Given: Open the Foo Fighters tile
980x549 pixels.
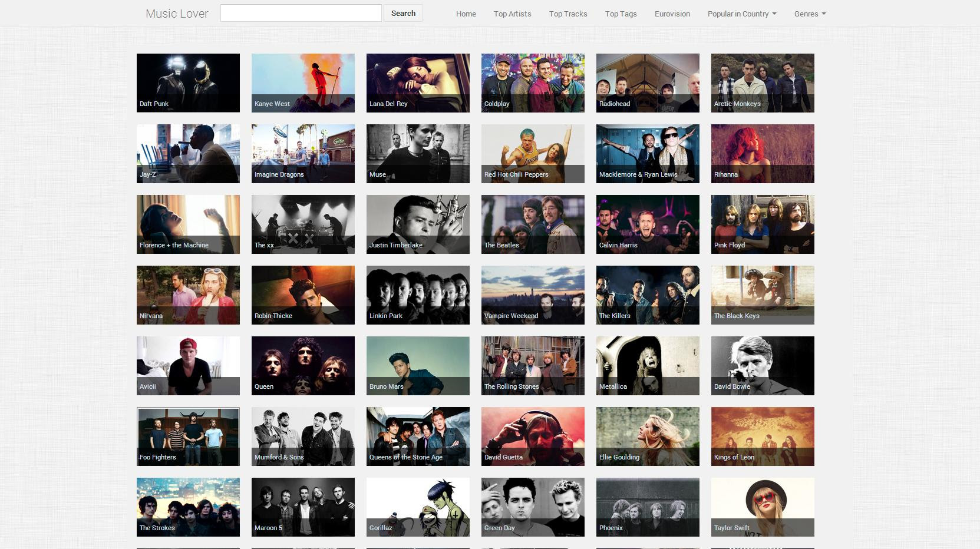Looking at the screenshot, I should (x=188, y=436).
